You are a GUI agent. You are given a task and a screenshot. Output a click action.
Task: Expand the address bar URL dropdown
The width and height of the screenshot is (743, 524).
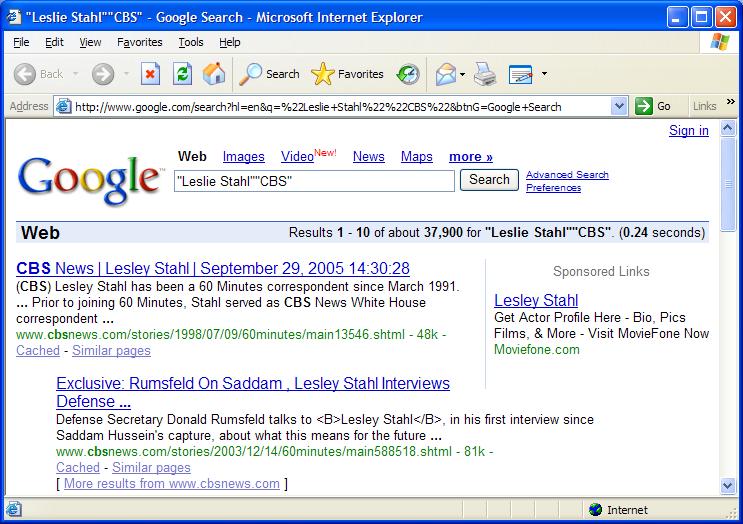click(x=618, y=106)
